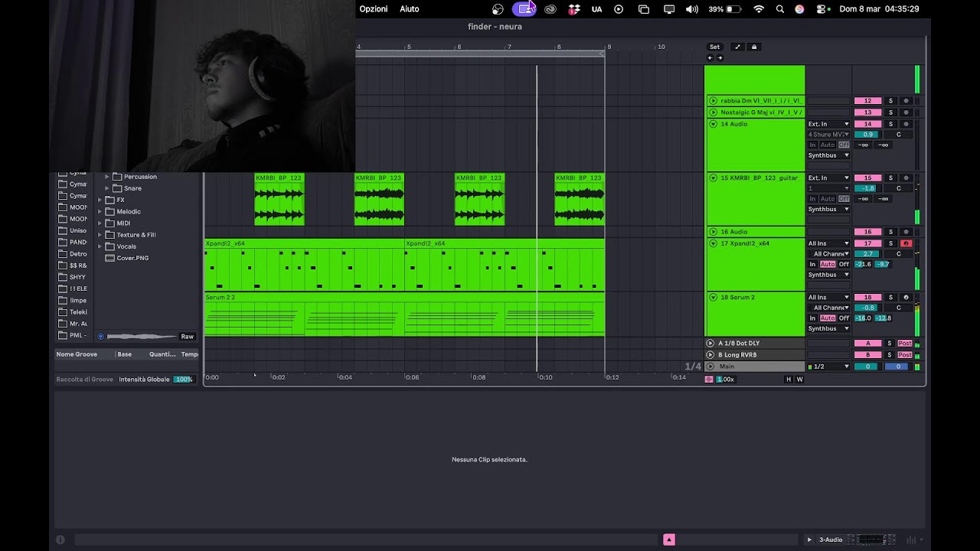This screenshot has height=551, width=980.
Task: Toggle Post button on return A
Action: [x=905, y=344]
